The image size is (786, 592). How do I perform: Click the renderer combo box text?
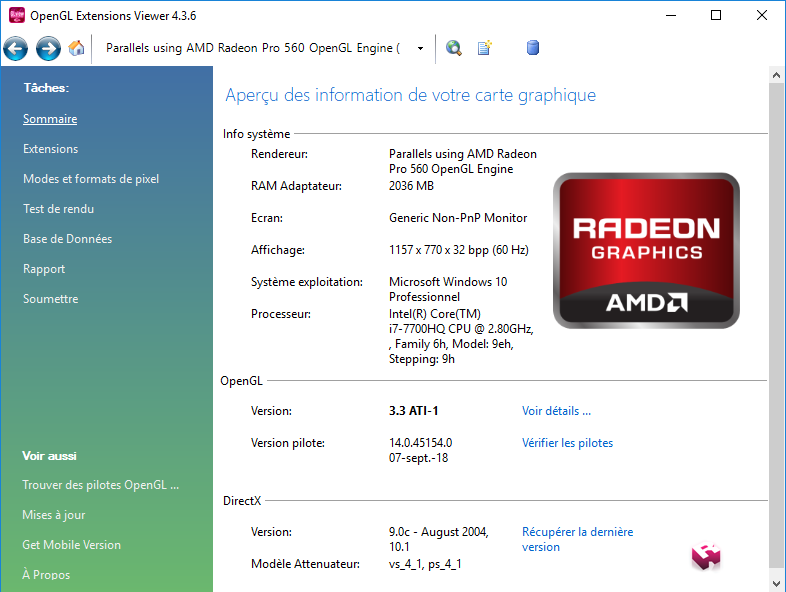point(253,48)
